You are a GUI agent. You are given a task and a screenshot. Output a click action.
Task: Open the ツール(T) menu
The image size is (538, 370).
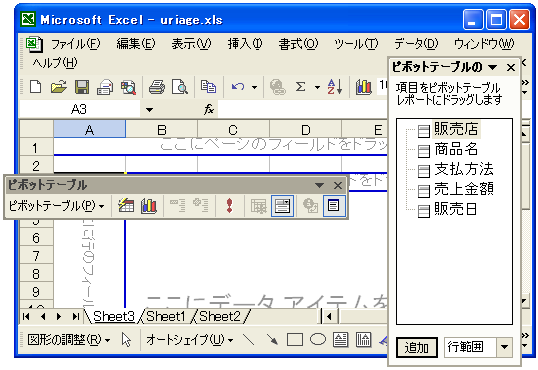click(356, 44)
